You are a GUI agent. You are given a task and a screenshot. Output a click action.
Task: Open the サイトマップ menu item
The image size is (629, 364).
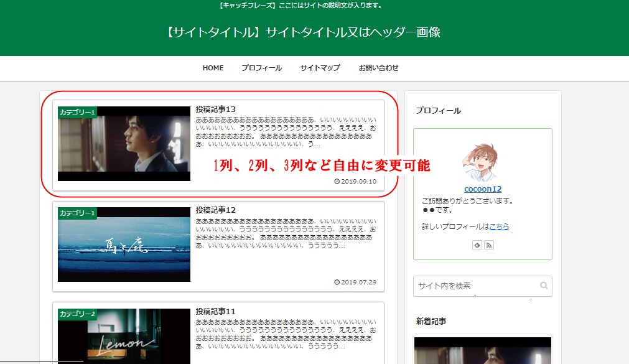320,68
